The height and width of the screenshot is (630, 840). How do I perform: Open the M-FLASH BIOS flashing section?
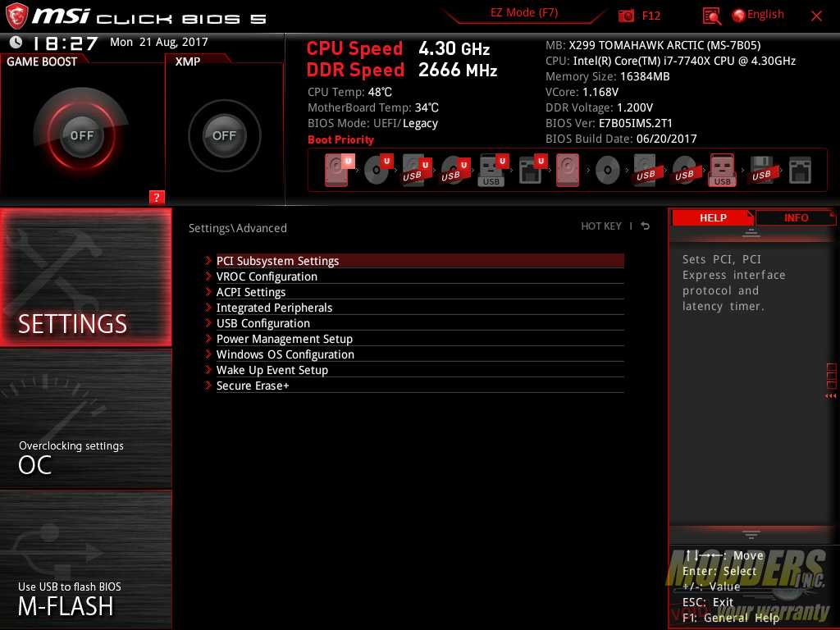tap(85, 559)
